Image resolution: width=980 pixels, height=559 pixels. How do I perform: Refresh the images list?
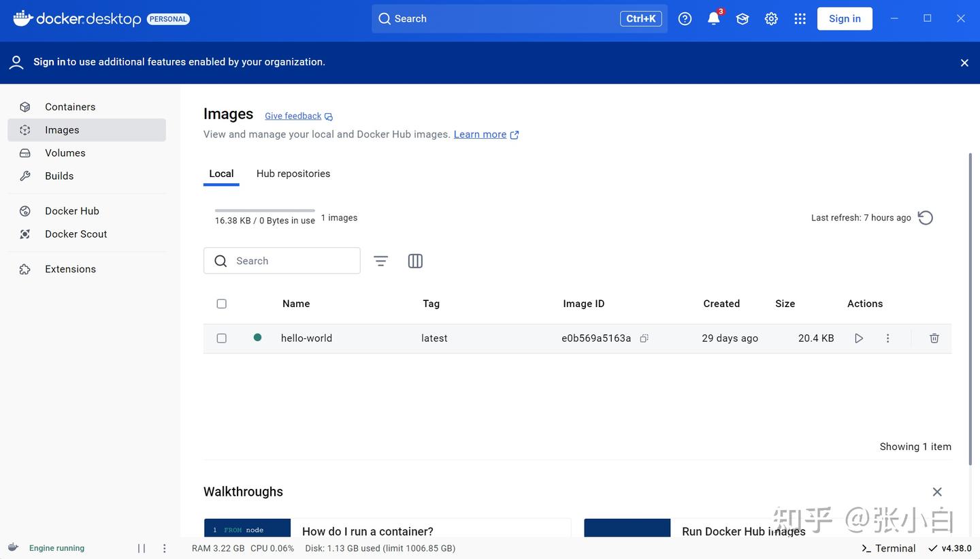926,218
